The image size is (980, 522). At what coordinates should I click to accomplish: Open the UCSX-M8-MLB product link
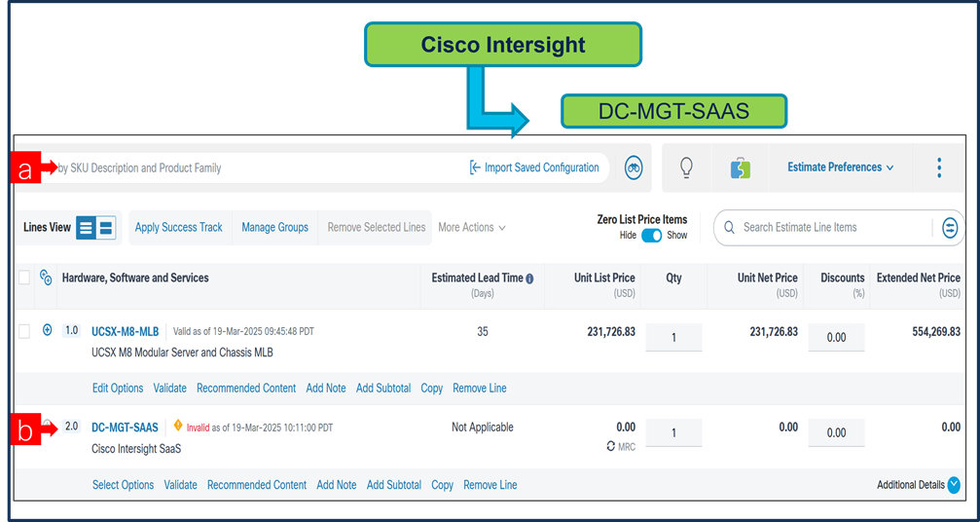point(125,331)
